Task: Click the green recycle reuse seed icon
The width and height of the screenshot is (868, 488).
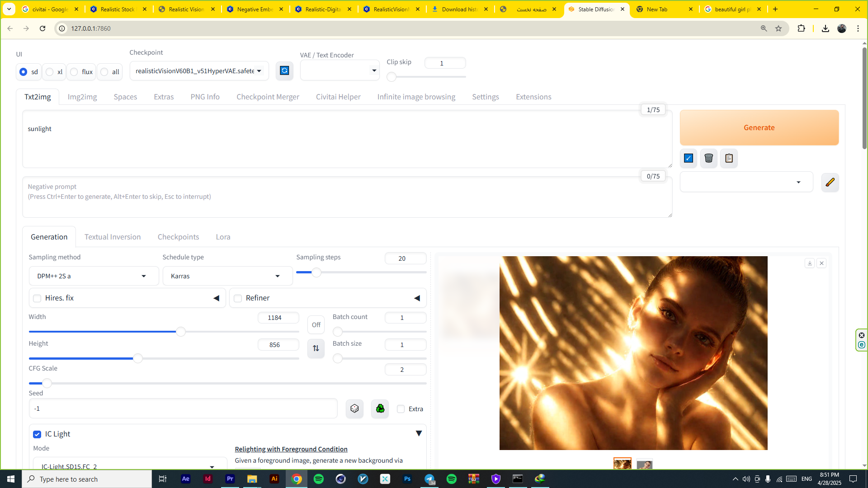Action: 380,408
